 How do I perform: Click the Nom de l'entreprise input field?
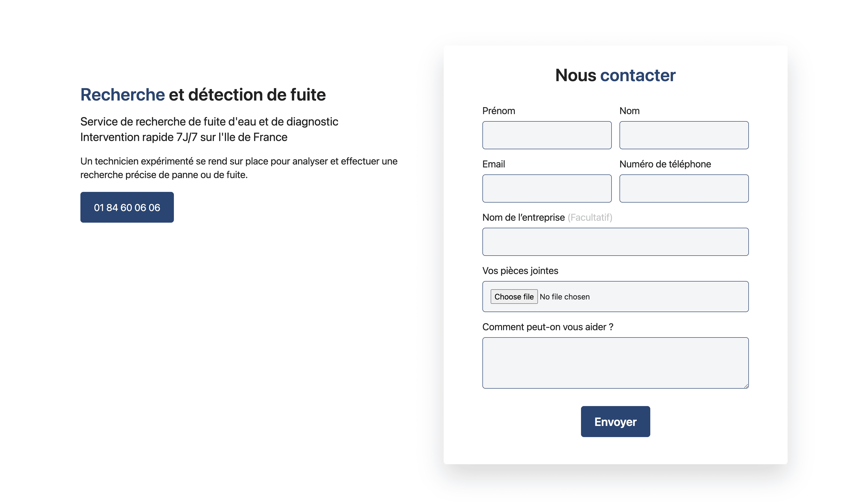[x=615, y=242]
